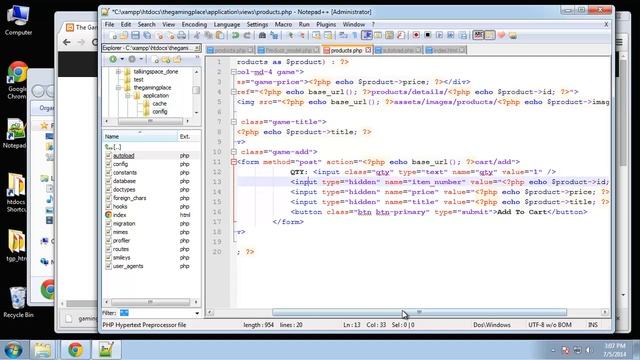640x360 pixels.
Task: Click the Chrome back arrow button
Action: [67, 42]
